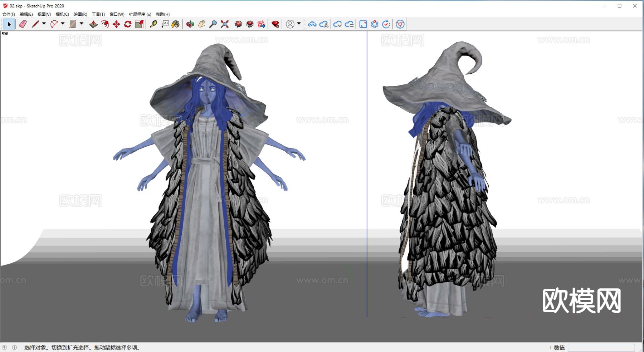Screen dimensions: 644x352
Task: Open the 扩展程序 menu
Action: tap(140, 14)
